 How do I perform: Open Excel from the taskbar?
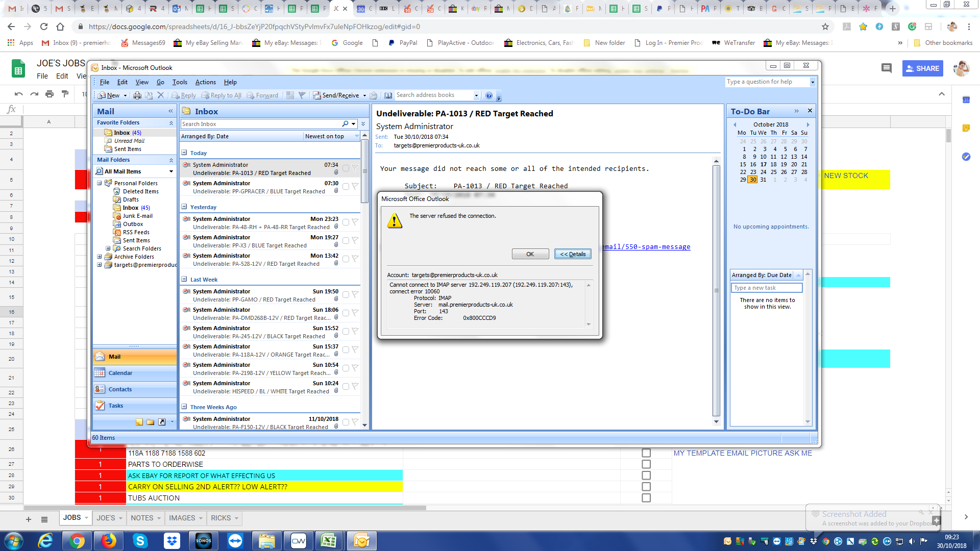(x=329, y=541)
